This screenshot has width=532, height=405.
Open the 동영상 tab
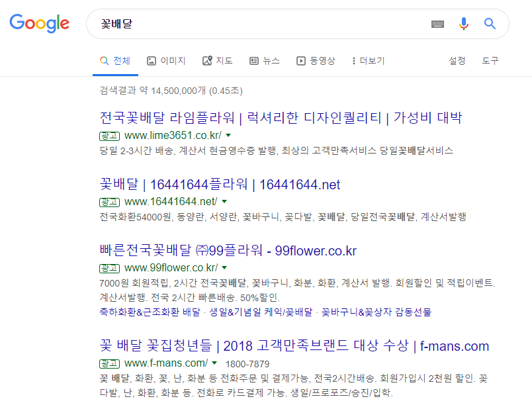point(316,61)
